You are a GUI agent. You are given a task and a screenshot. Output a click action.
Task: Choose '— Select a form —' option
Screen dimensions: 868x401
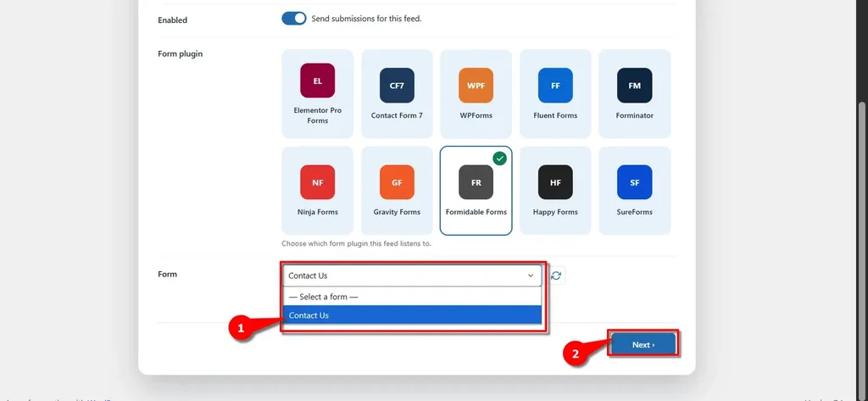click(x=412, y=297)
